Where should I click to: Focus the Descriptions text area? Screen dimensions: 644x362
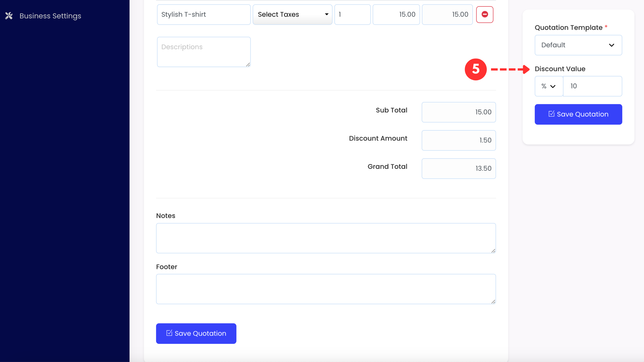point(204,52)
